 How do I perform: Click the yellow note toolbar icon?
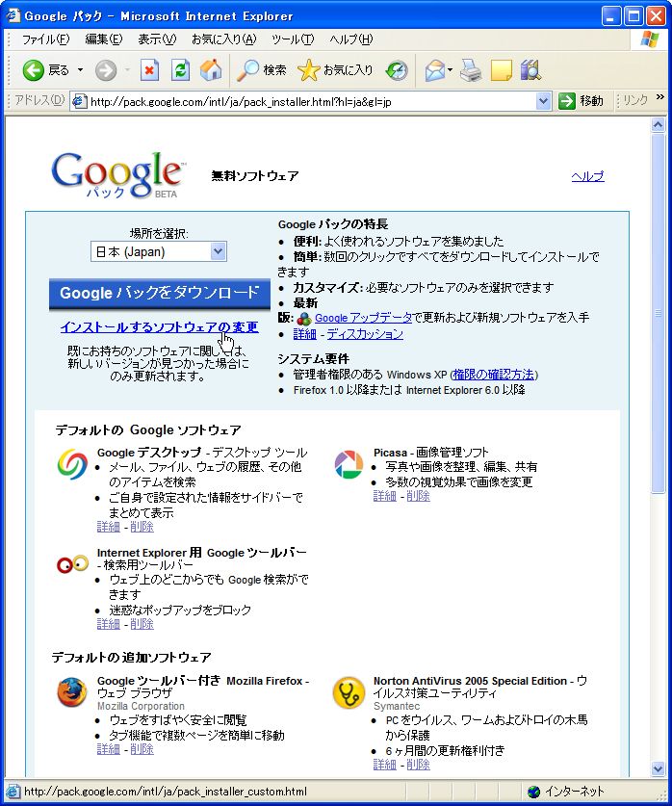pyautogui.click(x=501, y=70)
